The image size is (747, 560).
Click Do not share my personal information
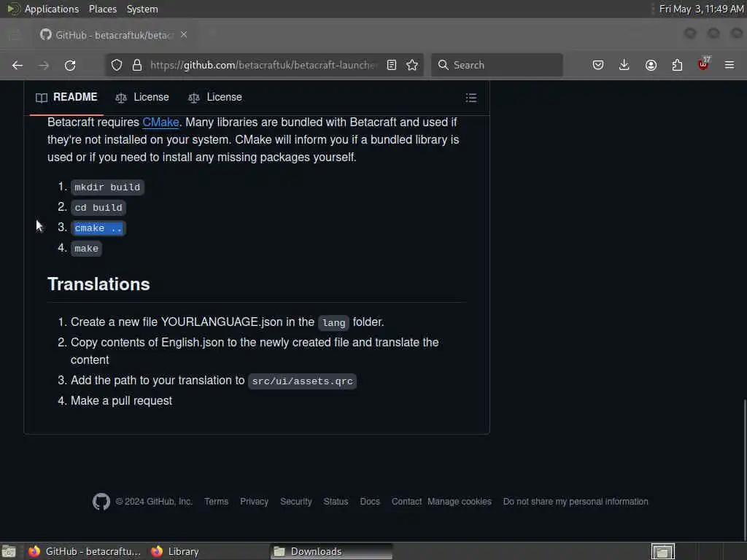click(576, 502)
